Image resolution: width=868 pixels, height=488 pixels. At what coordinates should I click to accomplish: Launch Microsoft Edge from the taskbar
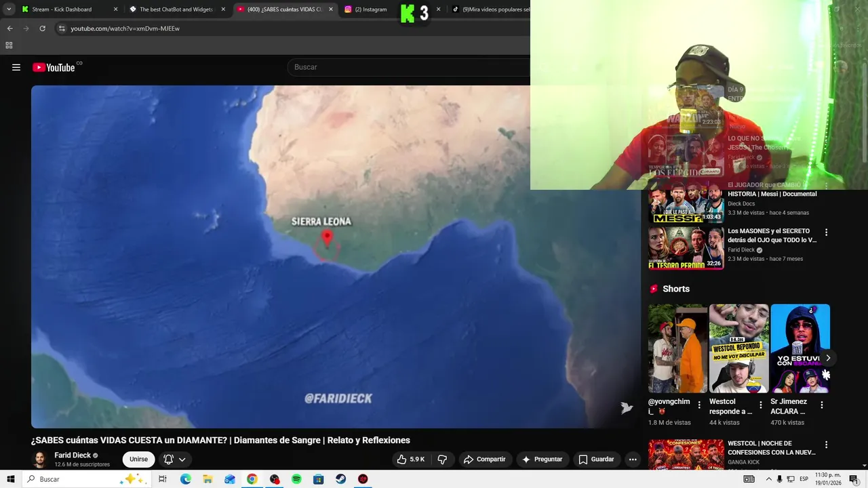(x=186, y=479)
